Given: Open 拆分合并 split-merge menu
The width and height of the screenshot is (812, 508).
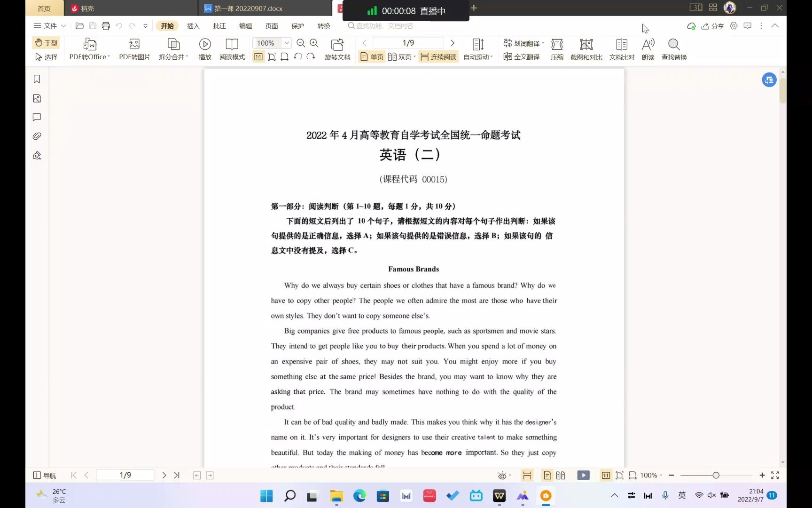Looking at the screenshot, I should pyautogui.click(x=173, y=49).
